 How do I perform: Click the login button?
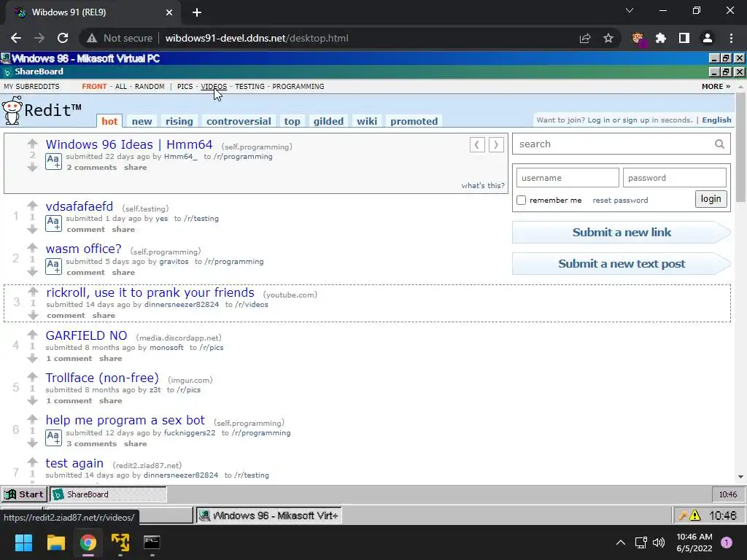click(x=711, y=199)
